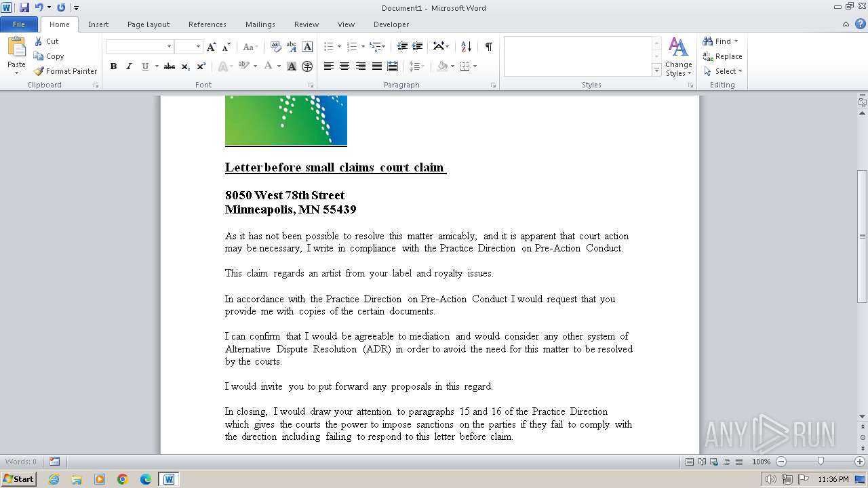
Task: Activate Format Painter
Action: pos(66,71)
